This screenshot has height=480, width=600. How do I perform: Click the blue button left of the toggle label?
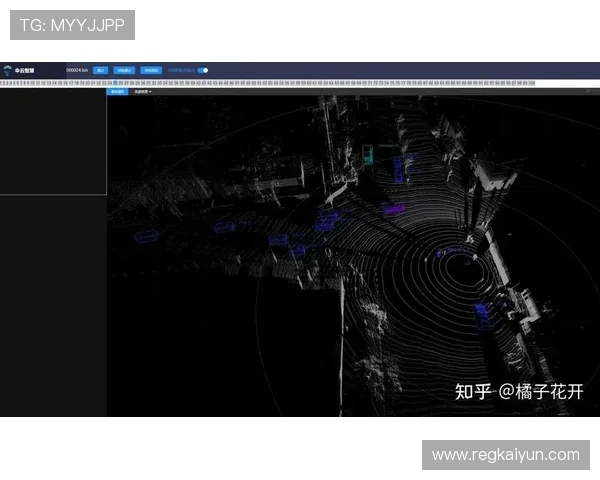coord(151,70)
